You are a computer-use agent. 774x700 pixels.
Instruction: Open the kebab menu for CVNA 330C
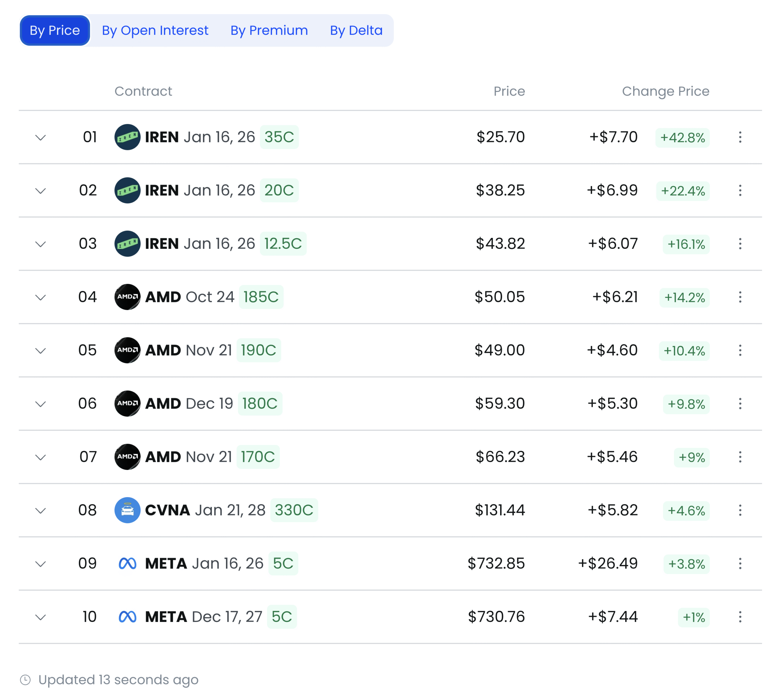click(x=740, y=510)
